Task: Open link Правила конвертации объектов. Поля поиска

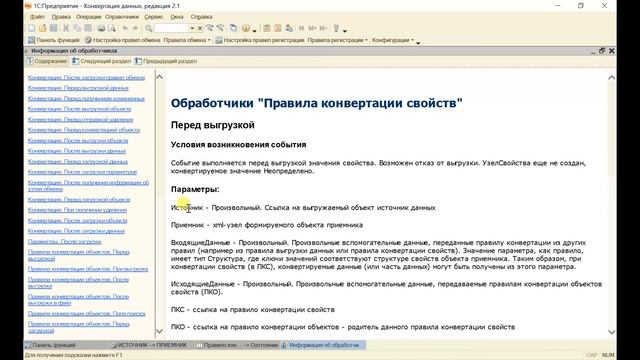Action: click(x=87, y=314)
